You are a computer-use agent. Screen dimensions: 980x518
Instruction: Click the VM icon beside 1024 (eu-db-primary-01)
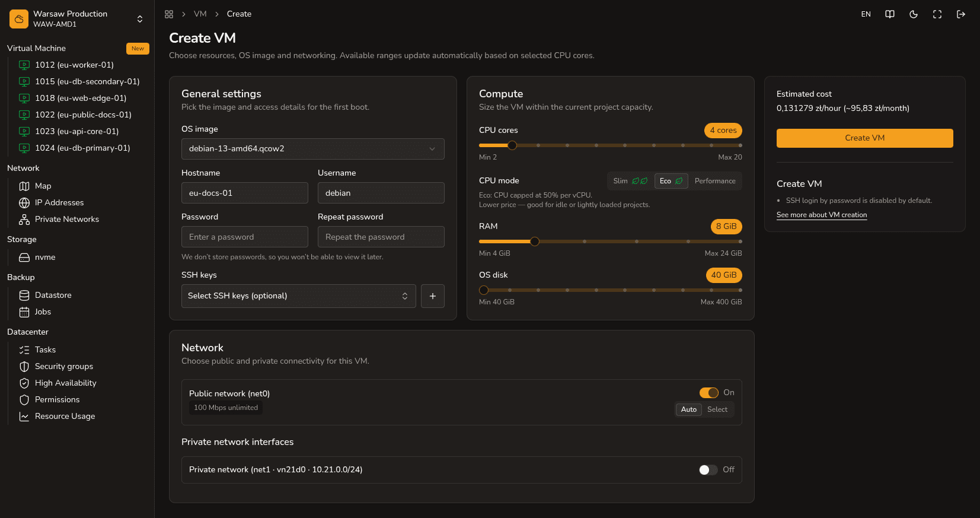[x=24, y=148]
